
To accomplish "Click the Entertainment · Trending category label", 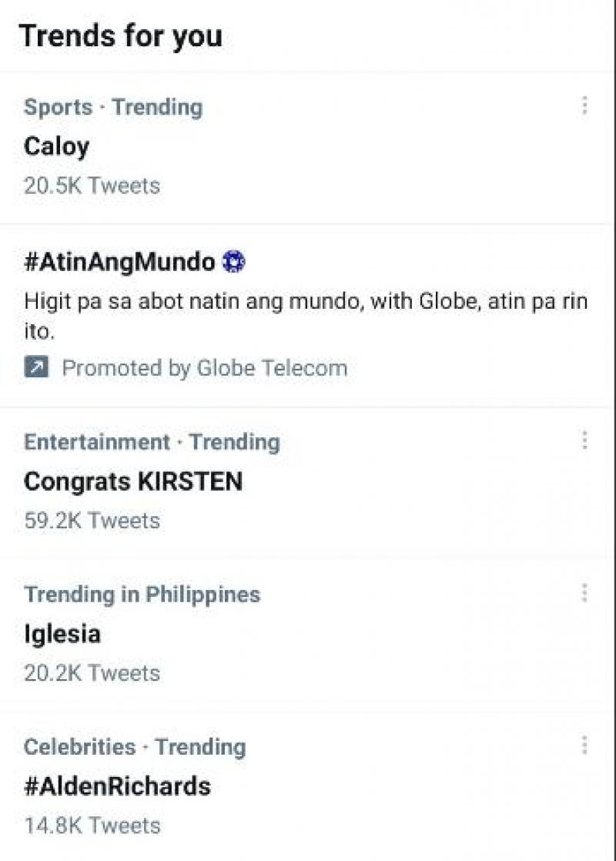I will [152, 442].
